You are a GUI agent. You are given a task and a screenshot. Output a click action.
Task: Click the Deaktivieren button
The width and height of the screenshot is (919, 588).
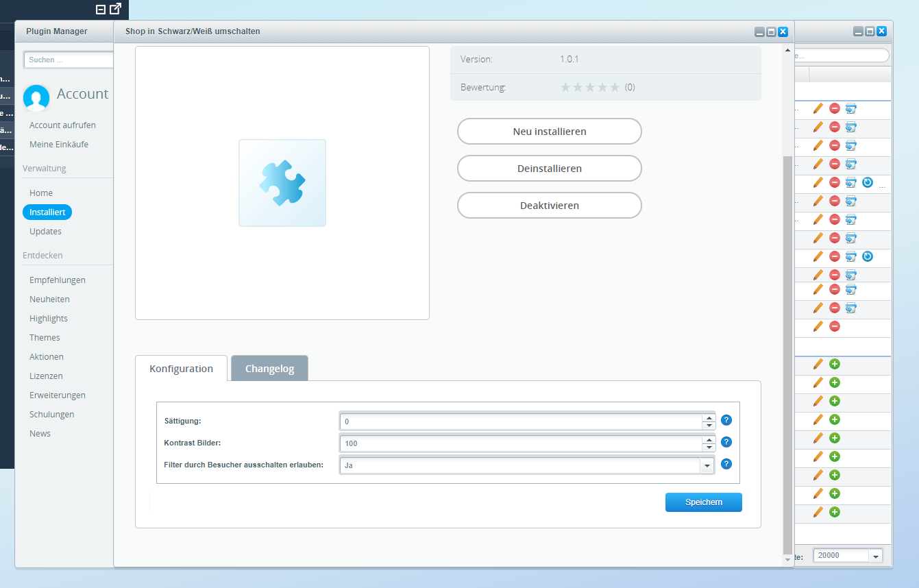[550, 205]
